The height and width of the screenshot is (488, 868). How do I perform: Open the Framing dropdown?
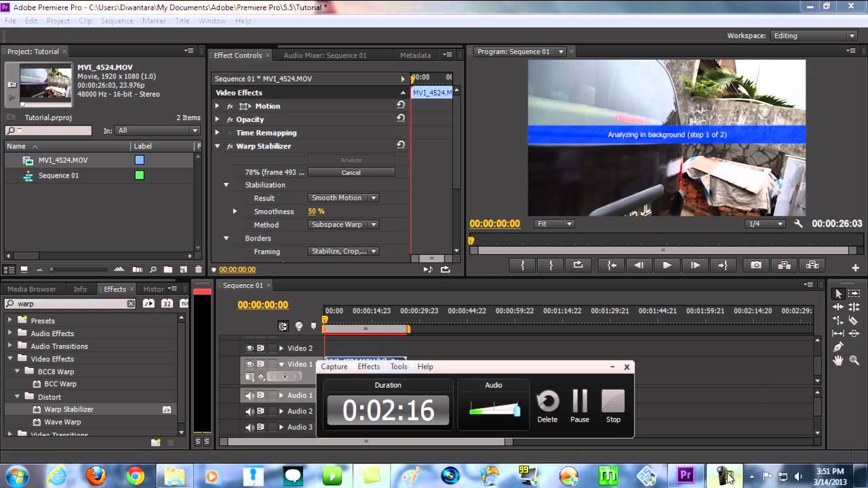pyautogui.click(x=343, y=251)
